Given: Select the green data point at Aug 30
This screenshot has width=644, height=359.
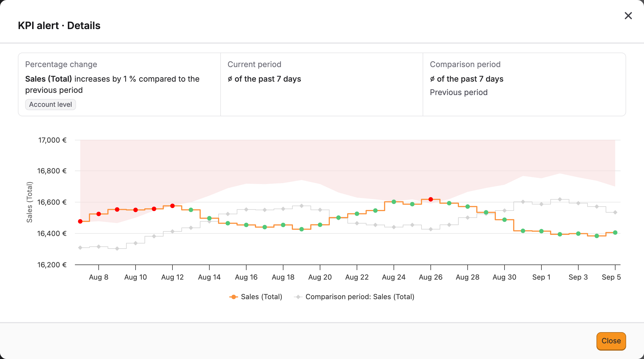Looking at the screenshot, I should pyautogui.click(x=505, y=220).
